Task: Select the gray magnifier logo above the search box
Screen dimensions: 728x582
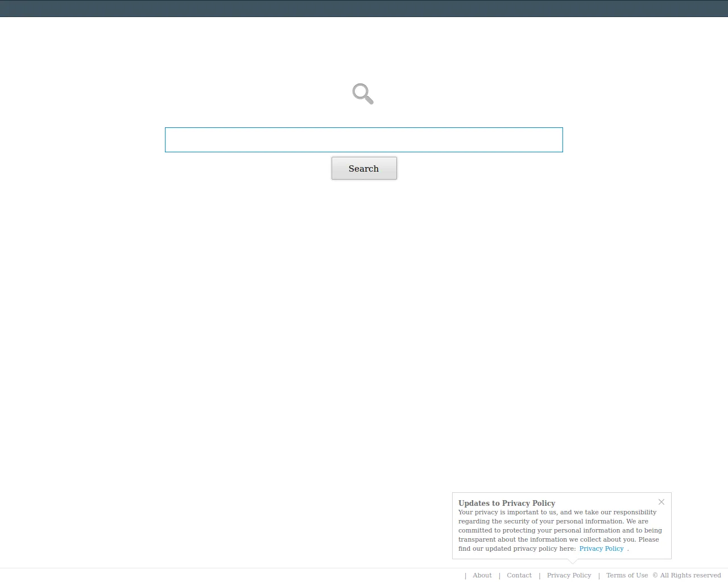Action: [x=362, y=94]
